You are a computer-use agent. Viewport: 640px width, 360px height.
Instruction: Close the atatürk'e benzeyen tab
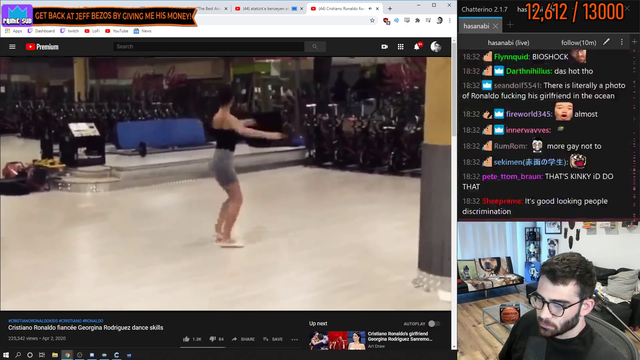tap(302, 9)
